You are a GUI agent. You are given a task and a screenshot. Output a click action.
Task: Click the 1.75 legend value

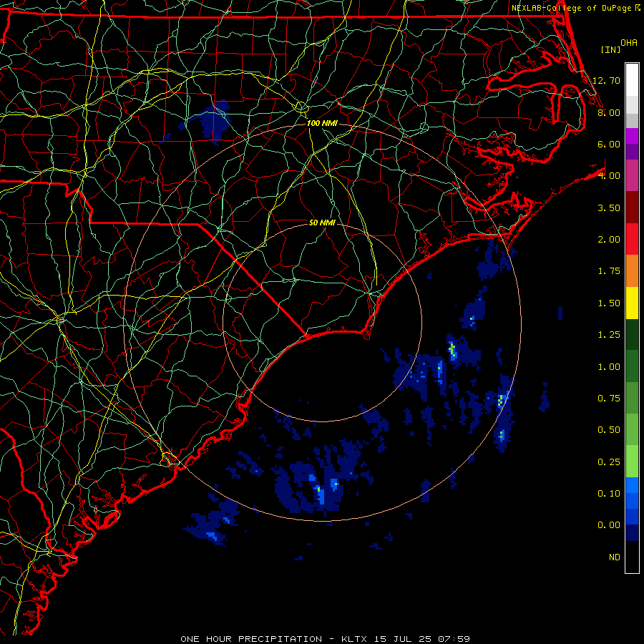pyautogui.click(x=609, y=271)
